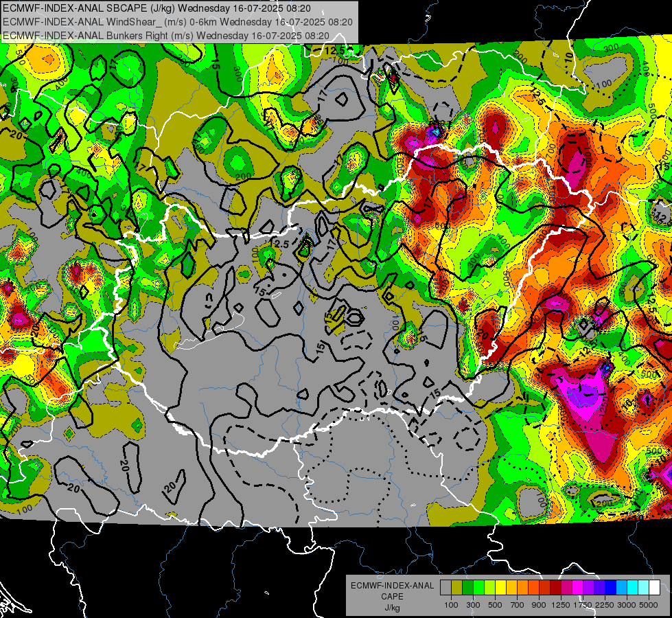Click the dark green legend swatch
Image resolution: width=672 pixels, height=618 pixels.
click(x=468, y=587)
